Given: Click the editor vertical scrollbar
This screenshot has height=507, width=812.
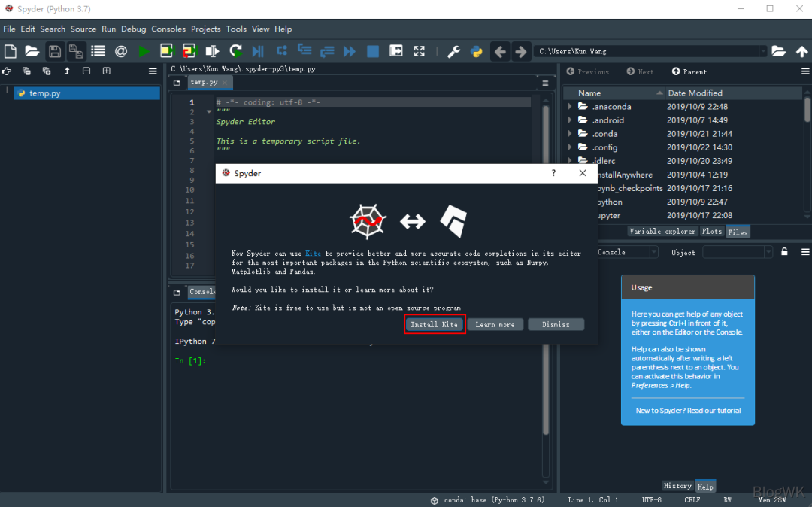Looking at the screenshot, I should click(545, 134).
